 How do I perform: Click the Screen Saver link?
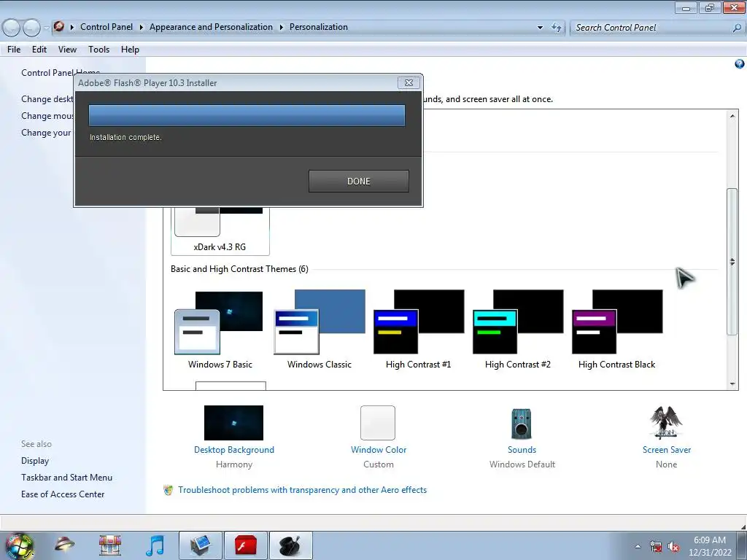(x=667, y=449)
